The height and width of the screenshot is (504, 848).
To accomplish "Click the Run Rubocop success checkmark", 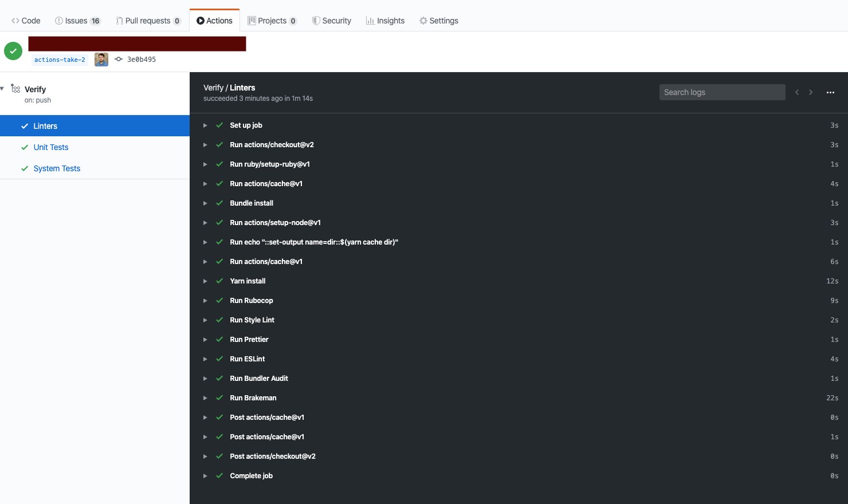I will tap(219, 300).
